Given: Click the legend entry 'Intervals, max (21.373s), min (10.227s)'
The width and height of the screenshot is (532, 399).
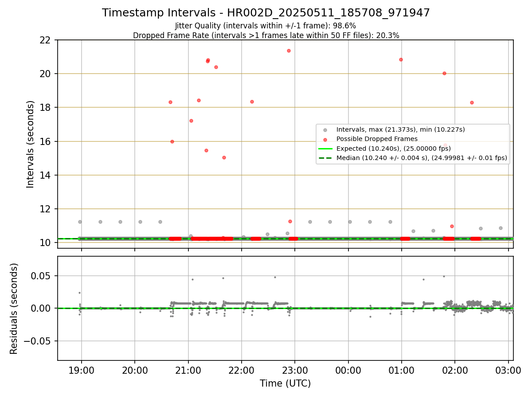Looking at the screenshot, I should pos(400,129).
